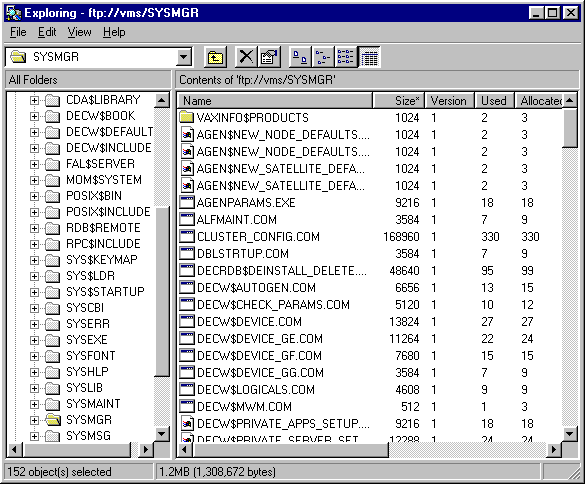Click the AGENPARAMS.EXE file icon
This screenshot has width=585, height=484.
pos(187,203)
